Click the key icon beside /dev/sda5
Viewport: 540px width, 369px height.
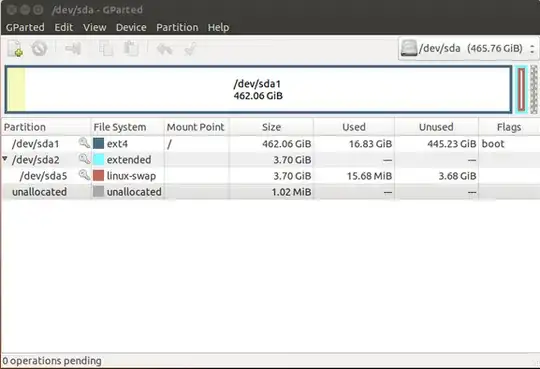coord(84,175)
